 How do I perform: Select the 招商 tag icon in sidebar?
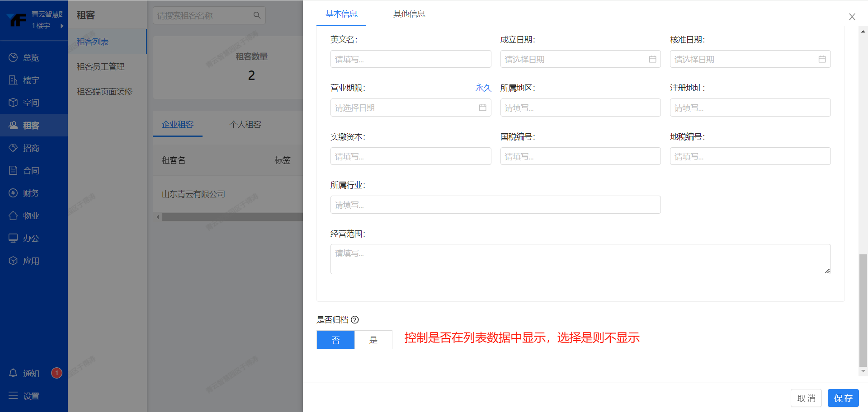pyautogui.click(x=13, y=148)
